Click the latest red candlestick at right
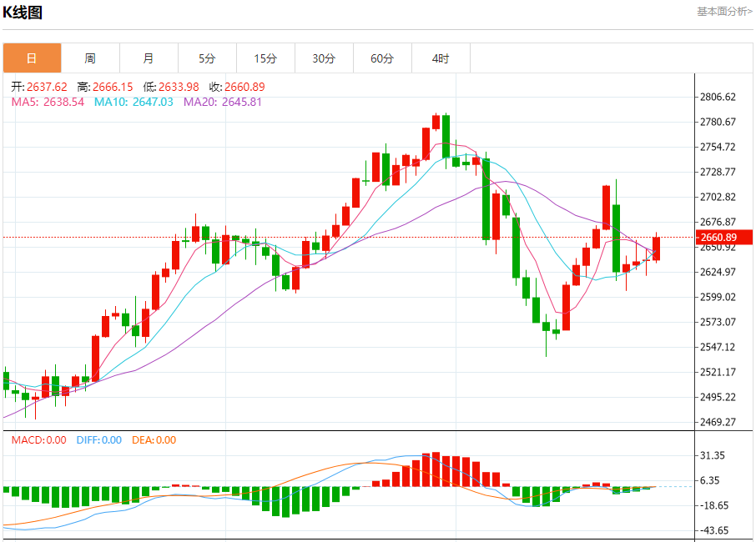Viewport: 756px width, 542px height. tap(656, 248)
